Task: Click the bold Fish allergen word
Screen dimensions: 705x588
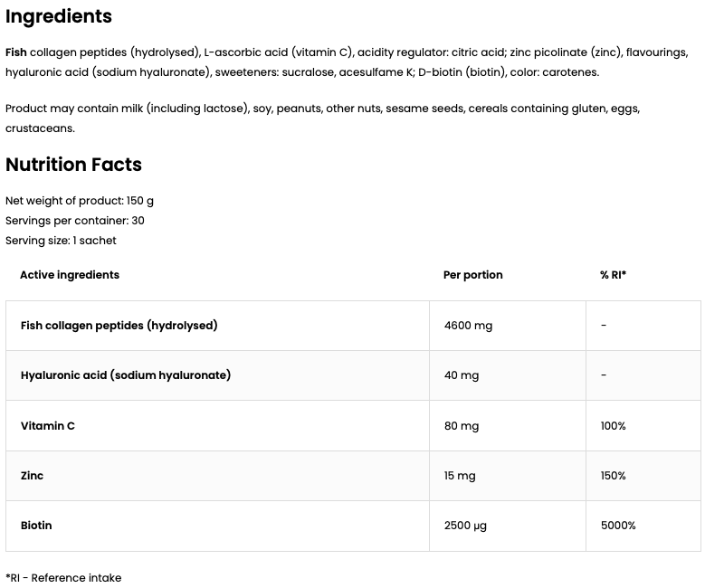Action: pyautogui.click(x=16, y=52)
